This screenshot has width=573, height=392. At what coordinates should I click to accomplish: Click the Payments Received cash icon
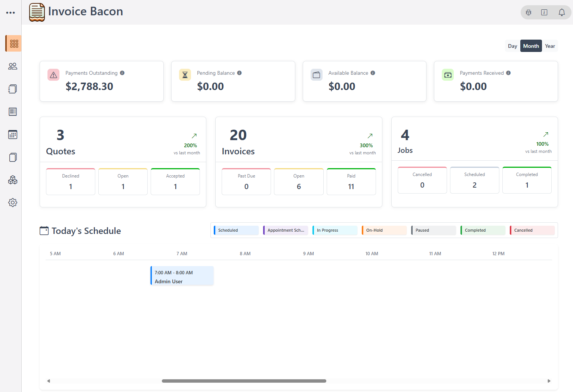[x=448, y=75]
